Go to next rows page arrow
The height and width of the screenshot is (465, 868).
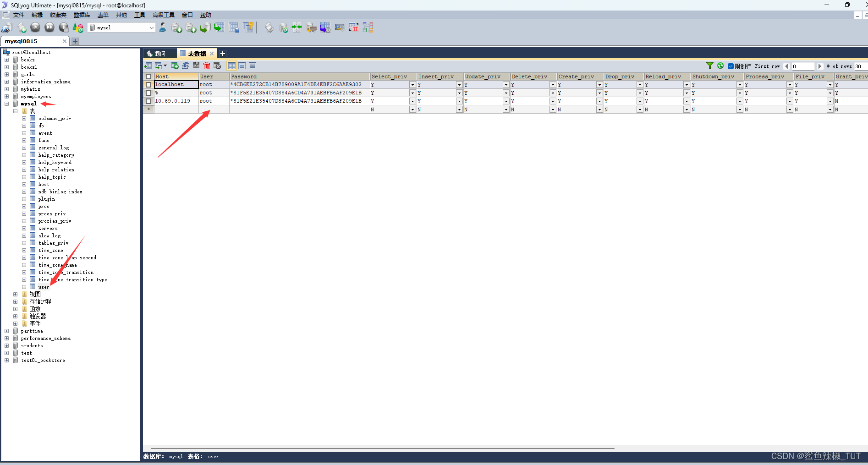[820, 66]
